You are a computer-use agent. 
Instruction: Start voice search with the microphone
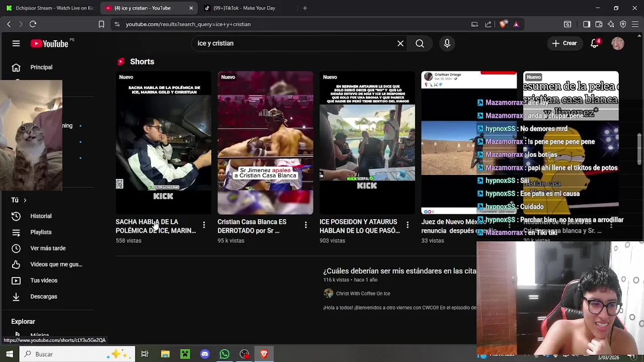coord(447,43)
